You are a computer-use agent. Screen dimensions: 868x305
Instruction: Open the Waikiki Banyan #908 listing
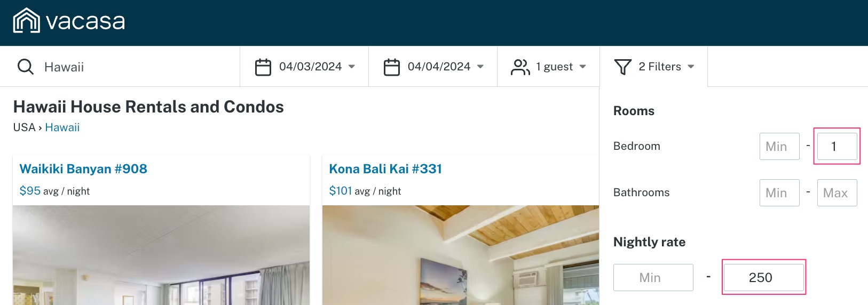[83, 169]
